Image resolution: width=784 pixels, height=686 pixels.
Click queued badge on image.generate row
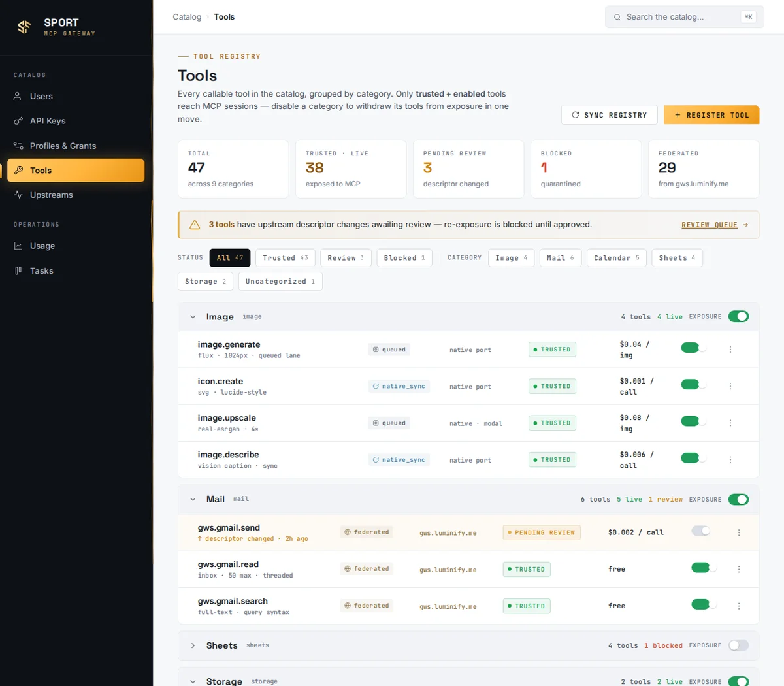point(389,350)
